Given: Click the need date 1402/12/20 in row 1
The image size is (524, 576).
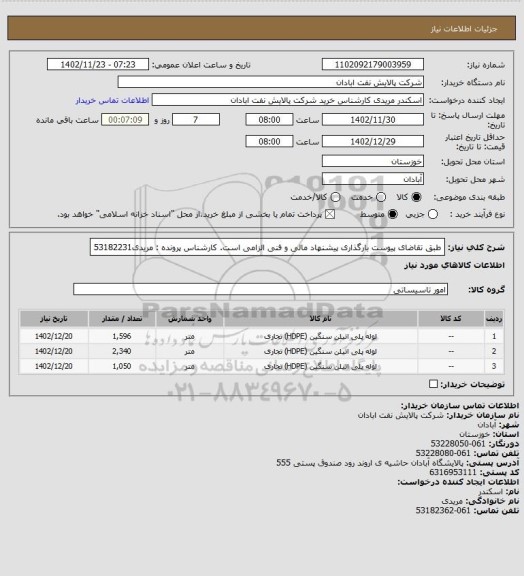Looking at the screenshot, I should click(x=54, y=336).
